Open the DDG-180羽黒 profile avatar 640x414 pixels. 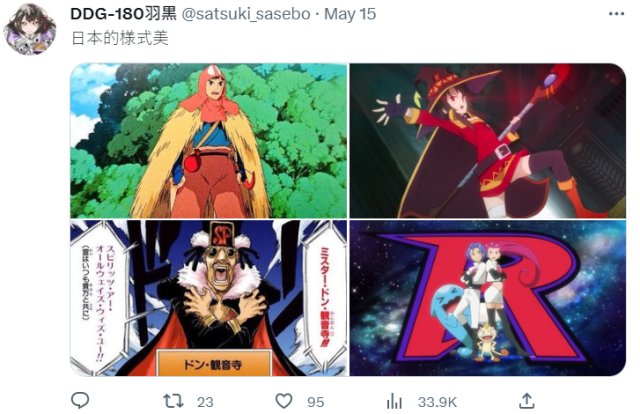pos(30,29)
